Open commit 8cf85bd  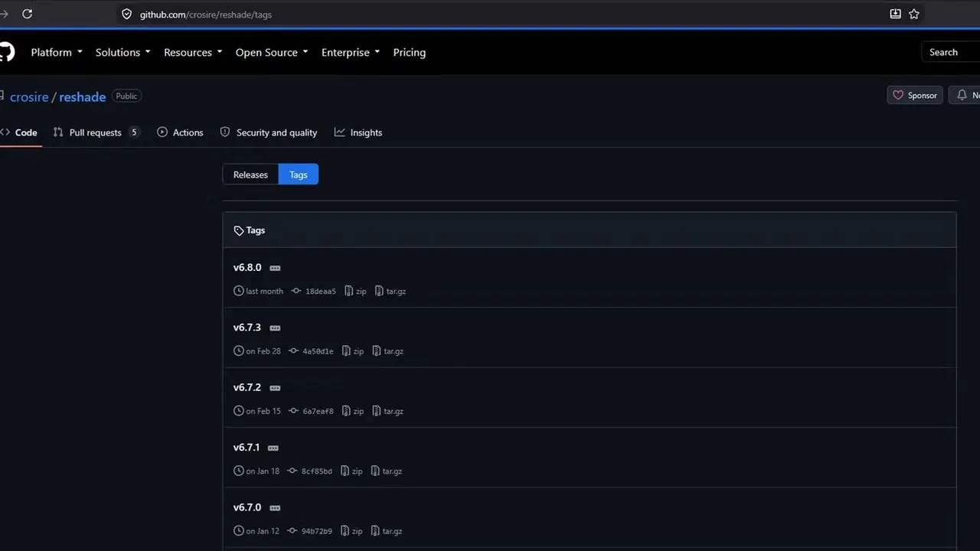coord(310,471)
